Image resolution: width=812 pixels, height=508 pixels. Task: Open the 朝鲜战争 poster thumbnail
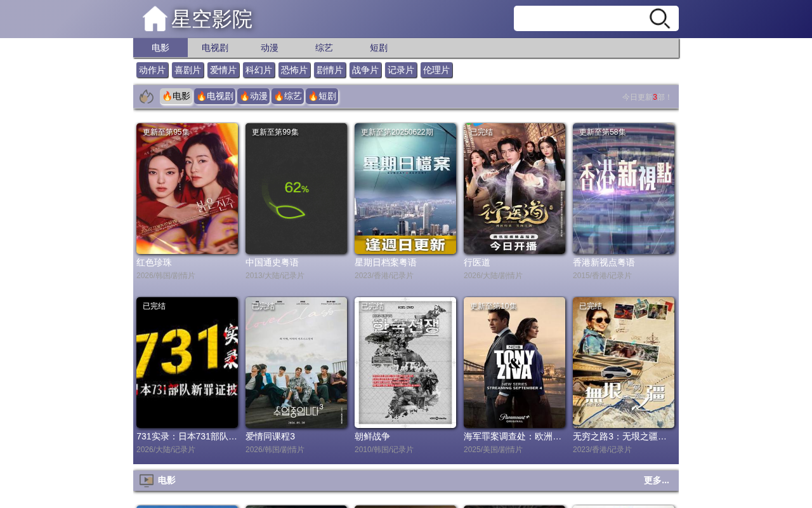[405, 363]
